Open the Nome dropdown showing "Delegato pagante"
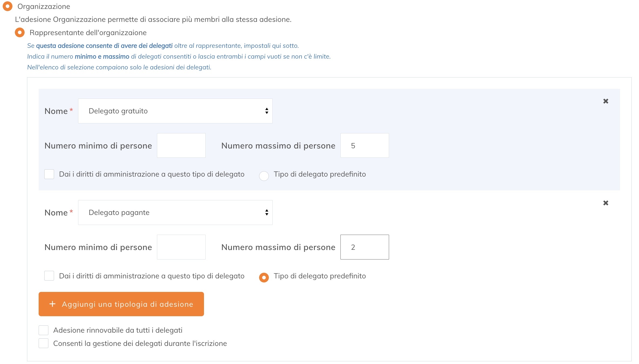 pos(175,213)
